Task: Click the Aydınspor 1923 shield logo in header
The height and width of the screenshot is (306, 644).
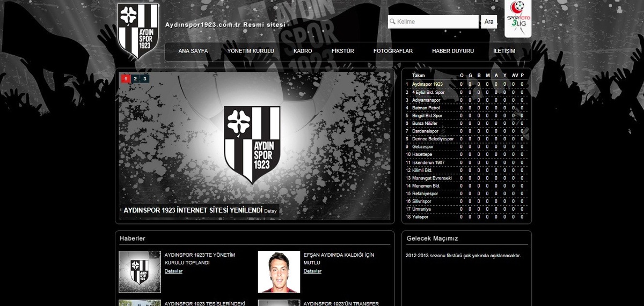Action: [138, 31]
